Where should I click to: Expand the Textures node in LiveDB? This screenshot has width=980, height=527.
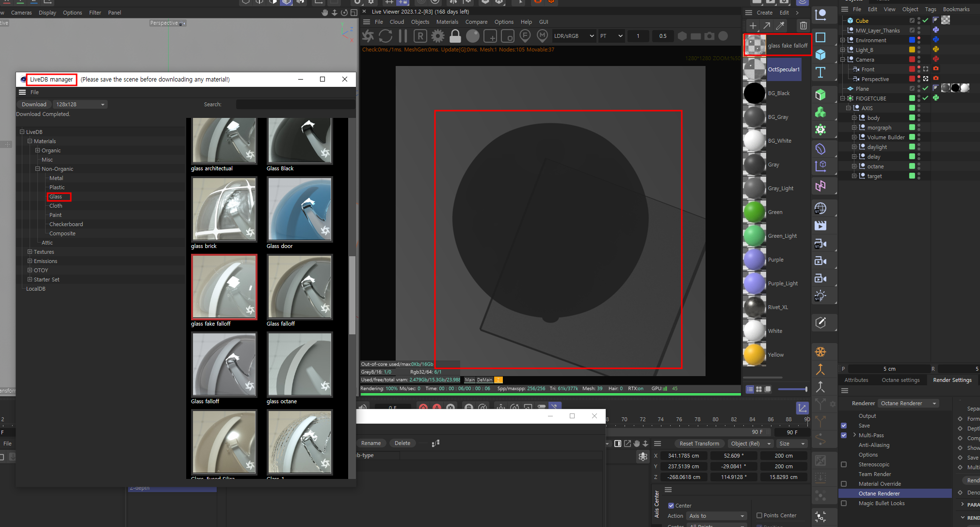point(30,252)
